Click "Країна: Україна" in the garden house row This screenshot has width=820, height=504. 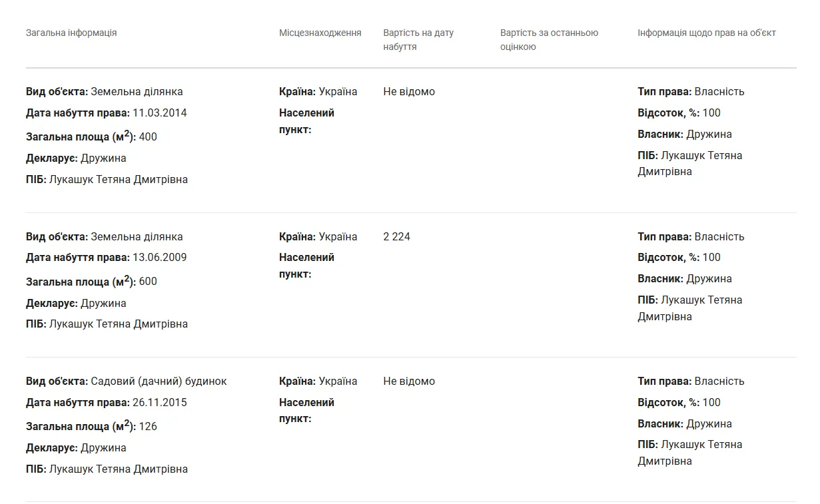pos(318,381)
